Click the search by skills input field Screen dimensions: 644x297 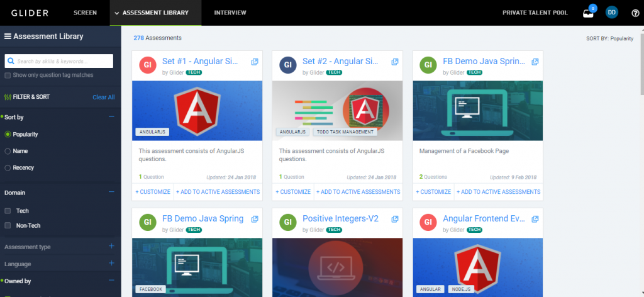[x=58, y=61]
